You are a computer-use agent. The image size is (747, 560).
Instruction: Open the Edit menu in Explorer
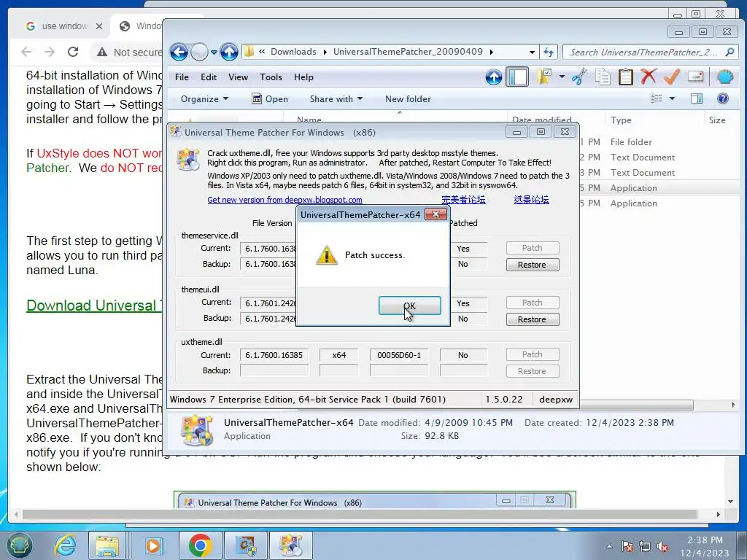point(209,77)
